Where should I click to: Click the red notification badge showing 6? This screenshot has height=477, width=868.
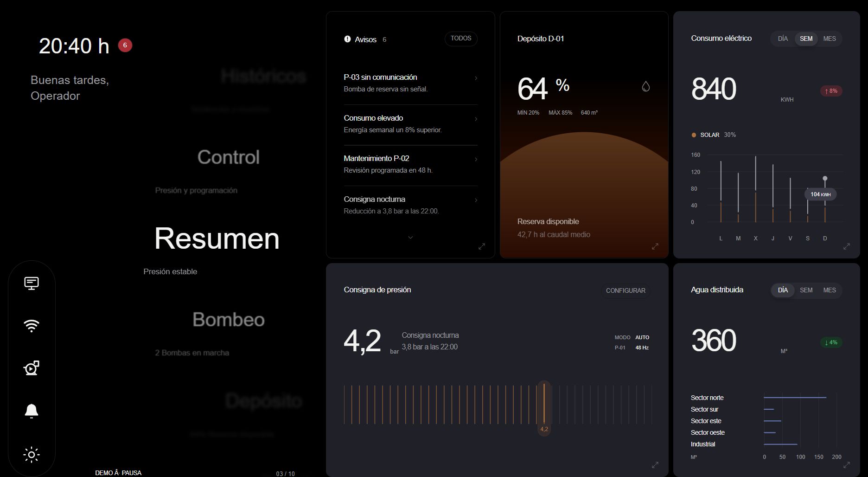[125, 45]
